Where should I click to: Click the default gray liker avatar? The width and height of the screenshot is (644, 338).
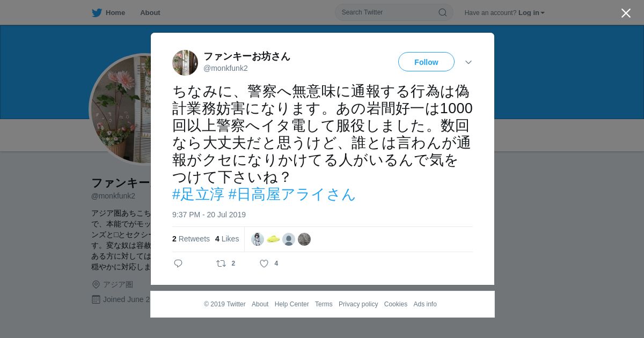tap(289, 239)
